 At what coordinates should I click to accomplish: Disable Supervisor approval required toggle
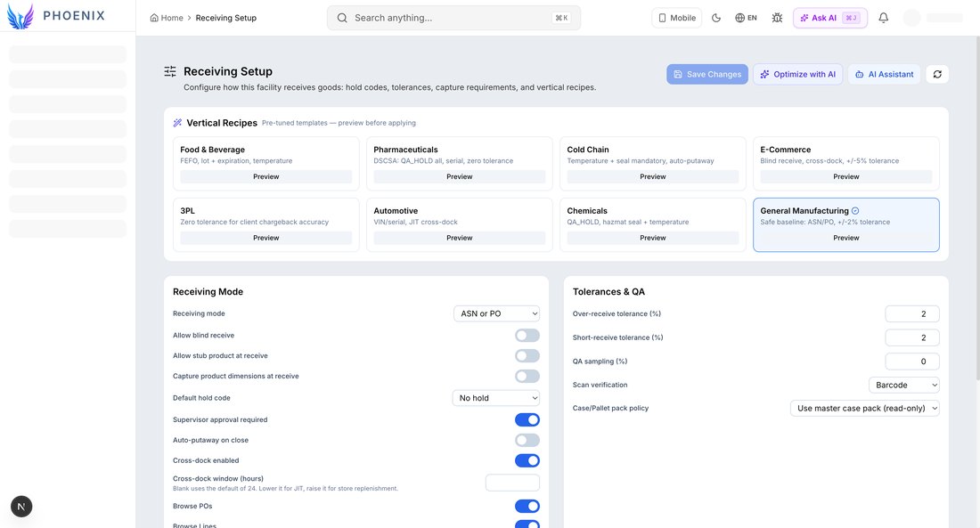(527, 420)
